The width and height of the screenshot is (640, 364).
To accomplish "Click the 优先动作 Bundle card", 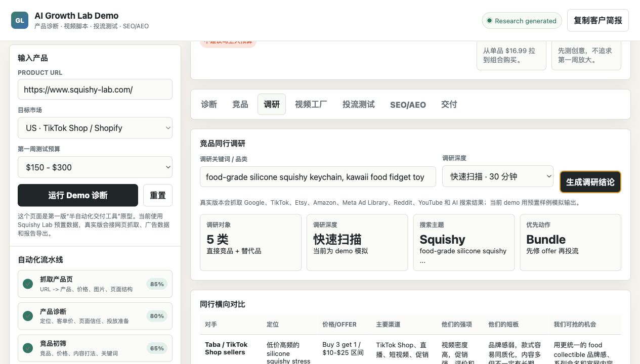I will tap(570, 243).
